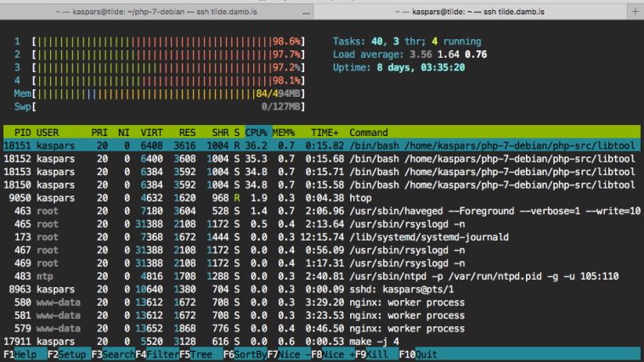Switch to the php-7-debian ssh tab
Screen dimensions: 644x362
pos(156,12)
